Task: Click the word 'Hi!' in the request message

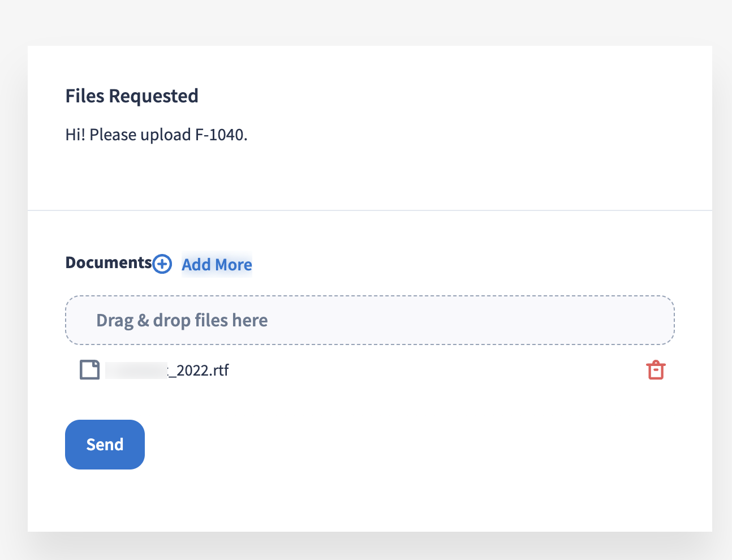Action: point(75,135)
